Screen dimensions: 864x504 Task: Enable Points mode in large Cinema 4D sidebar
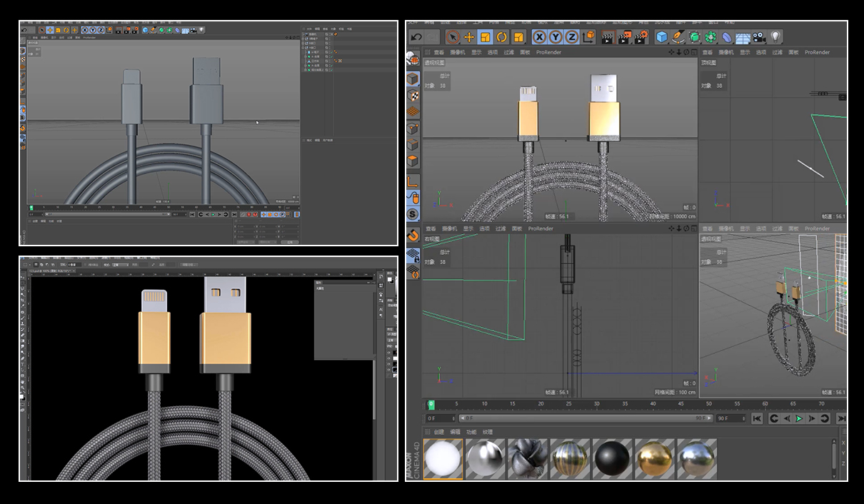point(413,128)
